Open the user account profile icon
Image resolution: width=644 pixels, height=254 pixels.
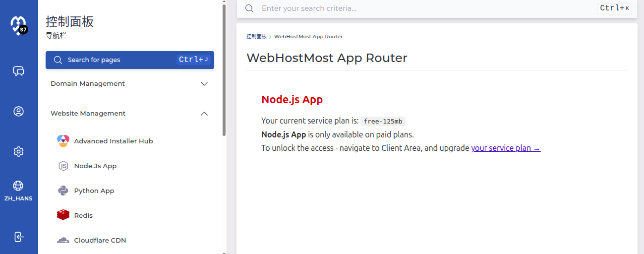click(x=18, y=112)
